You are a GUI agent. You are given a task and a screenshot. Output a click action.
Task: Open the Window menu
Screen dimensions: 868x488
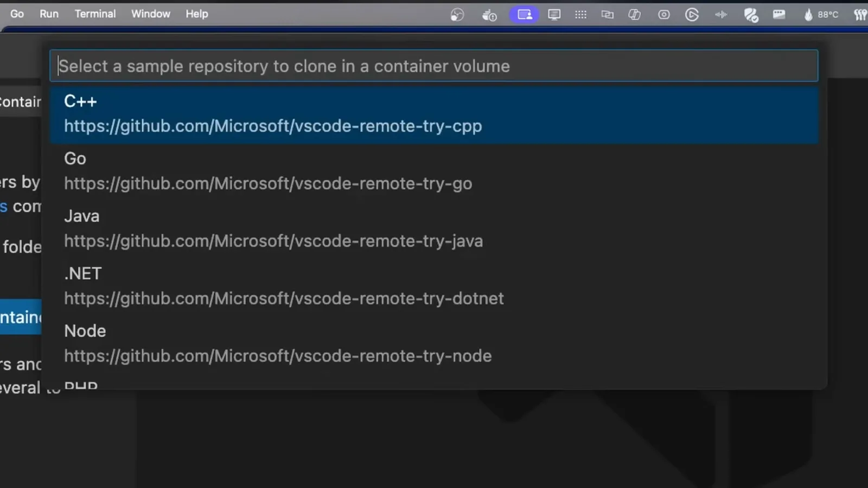click(151, 14)
